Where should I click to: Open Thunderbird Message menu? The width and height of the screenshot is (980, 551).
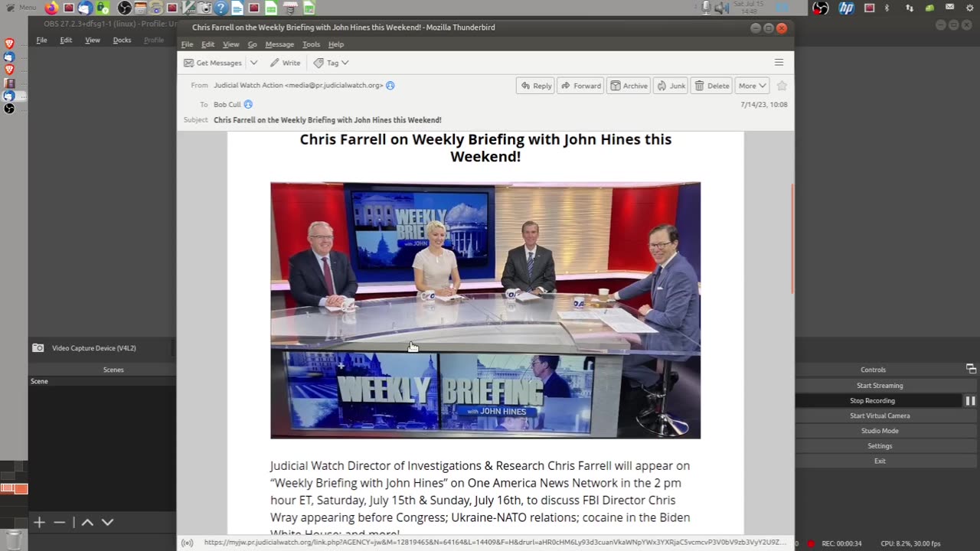coord(279,44)
